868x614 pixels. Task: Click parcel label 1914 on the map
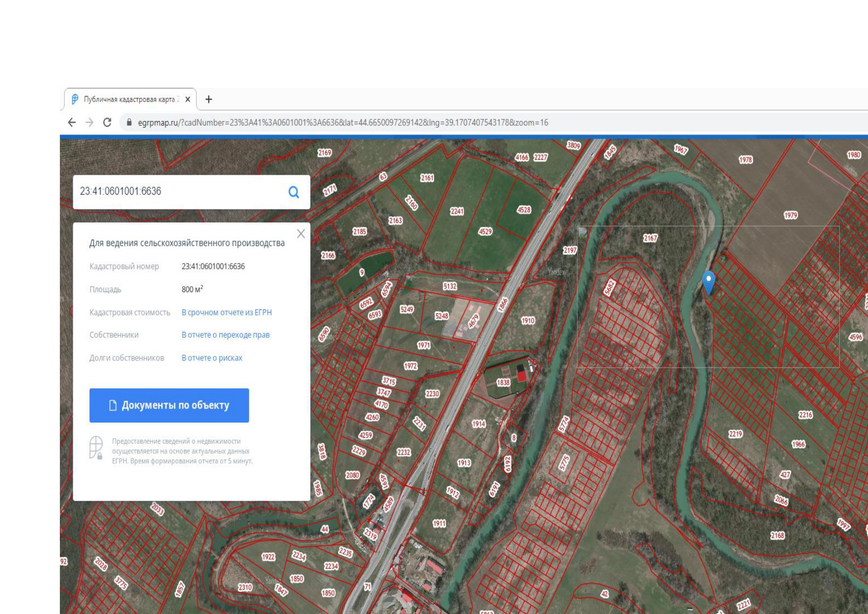tap(479, 424)
